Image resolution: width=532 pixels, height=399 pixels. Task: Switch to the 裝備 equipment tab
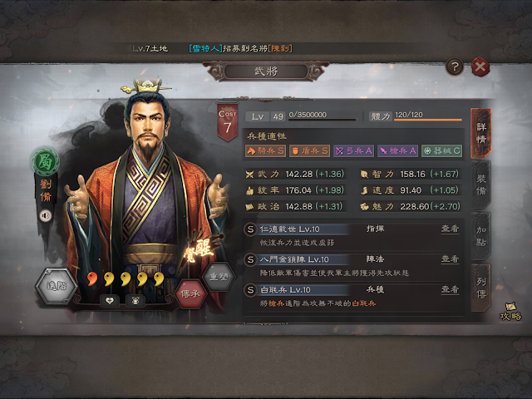coord(480,185)
